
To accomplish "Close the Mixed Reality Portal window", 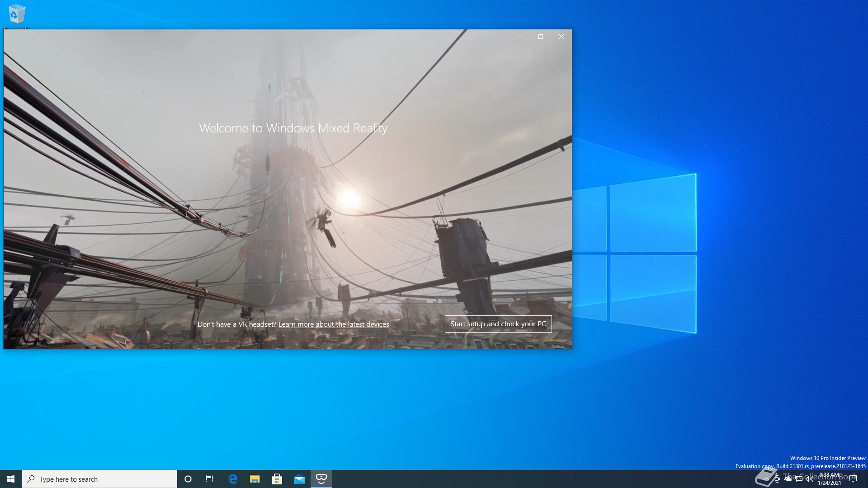I will (561, 37).
